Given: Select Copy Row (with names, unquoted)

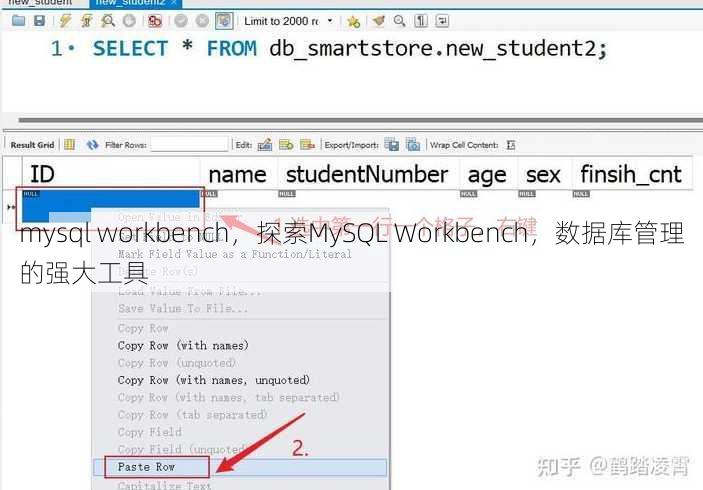Looking at the screenshot, I should [214, 380].
